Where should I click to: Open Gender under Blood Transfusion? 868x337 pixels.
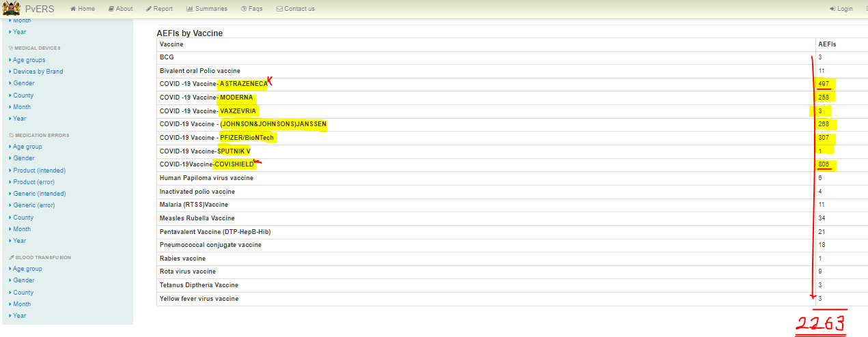tap(23, 280)
